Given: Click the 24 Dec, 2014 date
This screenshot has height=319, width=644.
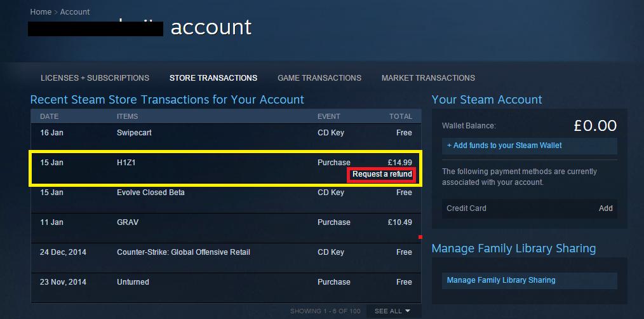Looking at the screenshot, I should click(64, 252).
